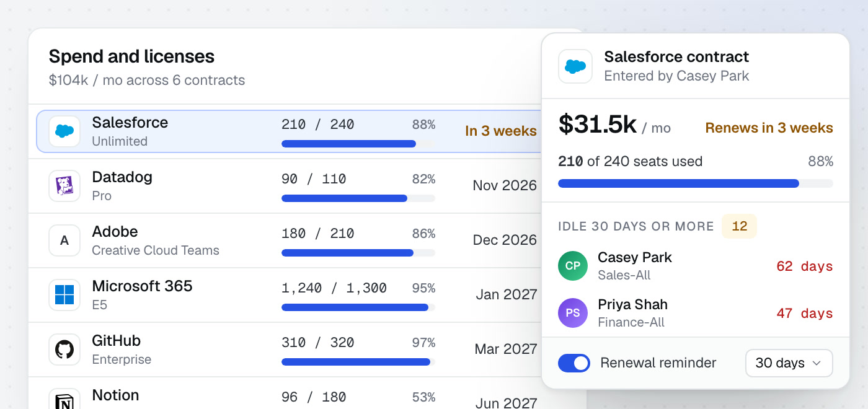Image resolution: width=868 pixels, height=409 pixels.
Task: Click the Casey Park name in idle list
Action: (x=635, y=258)
